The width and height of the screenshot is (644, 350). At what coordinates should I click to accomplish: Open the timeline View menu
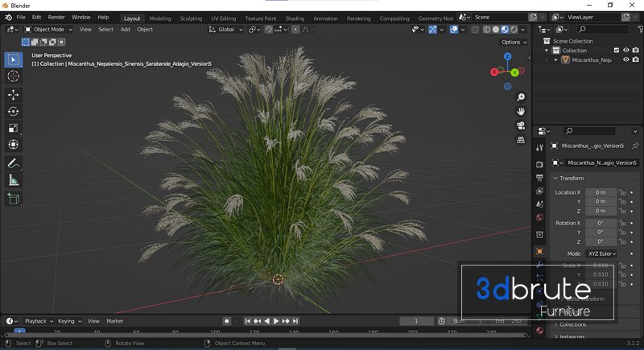[93, 321]
